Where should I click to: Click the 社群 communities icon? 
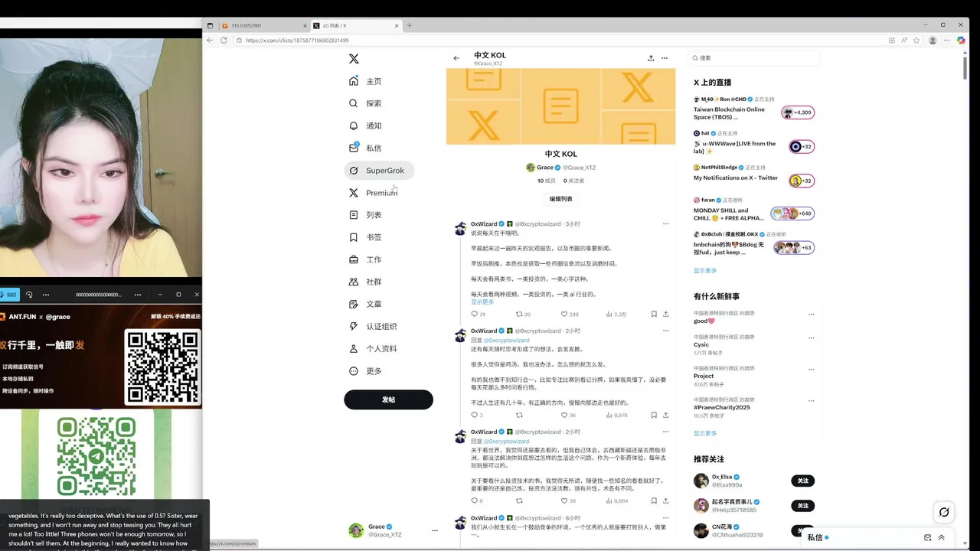point(354,282)
